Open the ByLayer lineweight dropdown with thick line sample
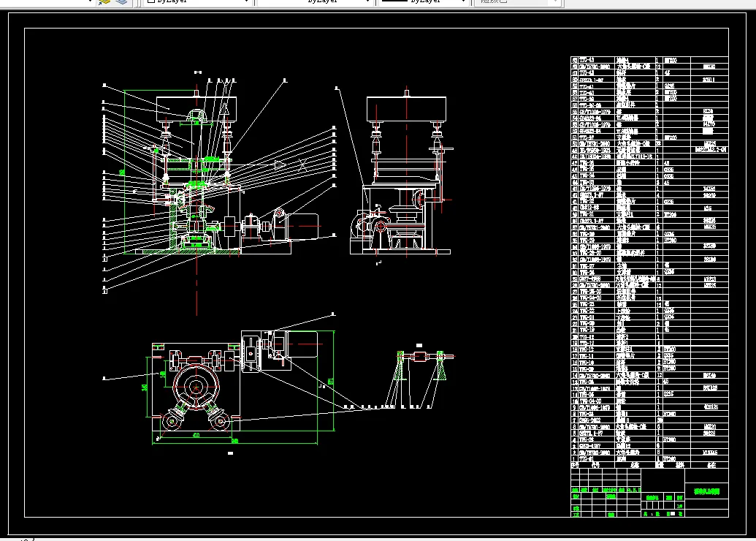756x541 pixels. 424,2
